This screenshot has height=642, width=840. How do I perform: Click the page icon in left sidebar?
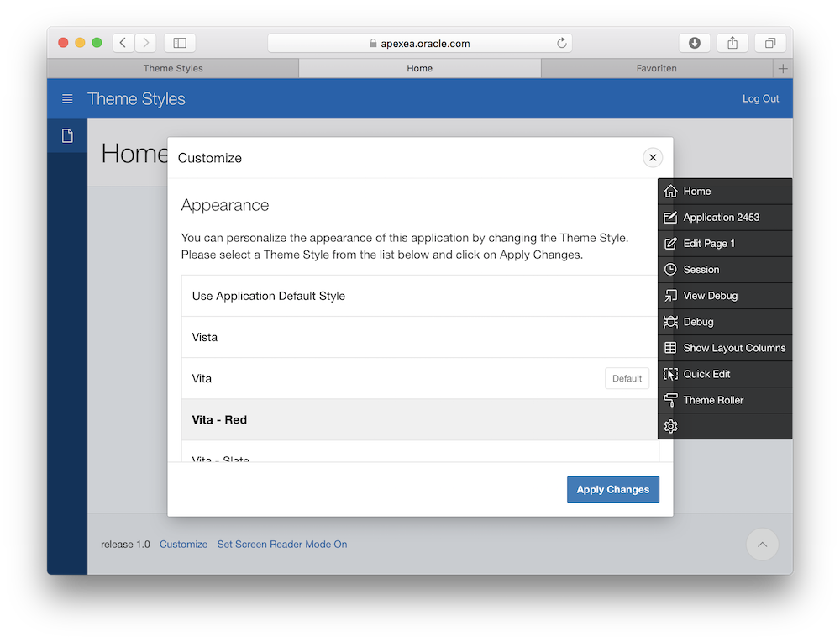[x=67, y=136]
